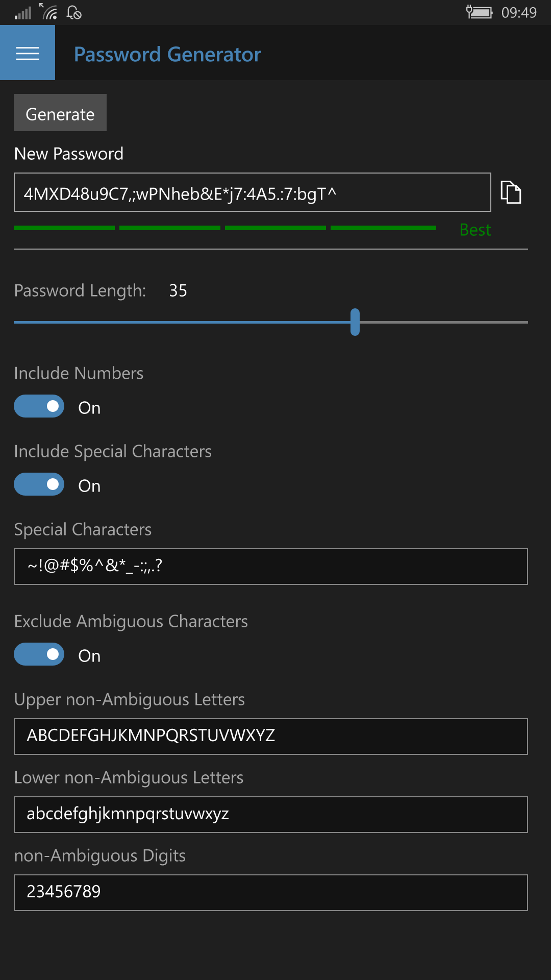
Task: Tap the Wi-Fi signal icon
Action: click(48, 12)
